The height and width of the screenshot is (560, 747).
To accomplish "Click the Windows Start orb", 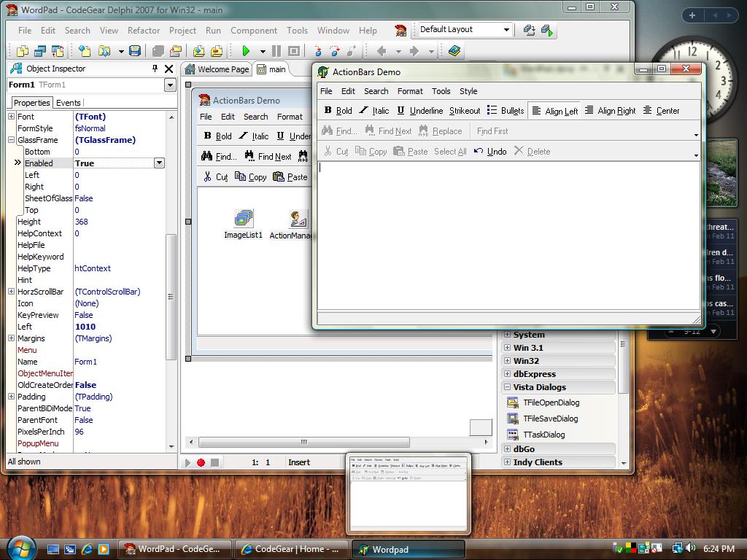I will 20,548.
